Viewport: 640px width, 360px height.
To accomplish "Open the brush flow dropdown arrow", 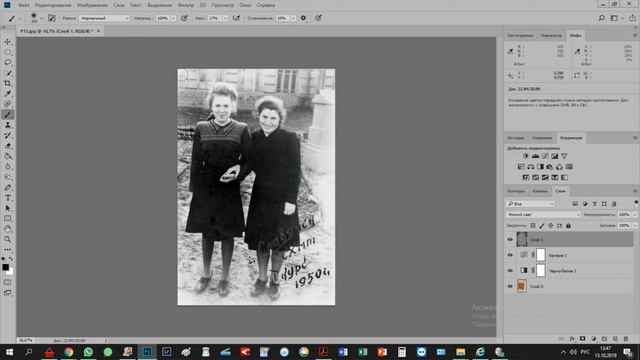I will [x=225, y=18].
